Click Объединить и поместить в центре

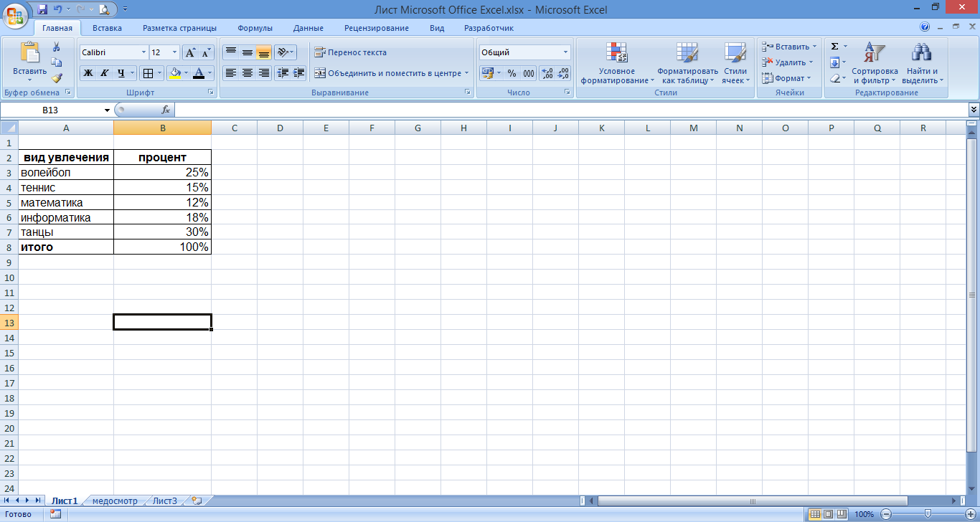(392, 73)
